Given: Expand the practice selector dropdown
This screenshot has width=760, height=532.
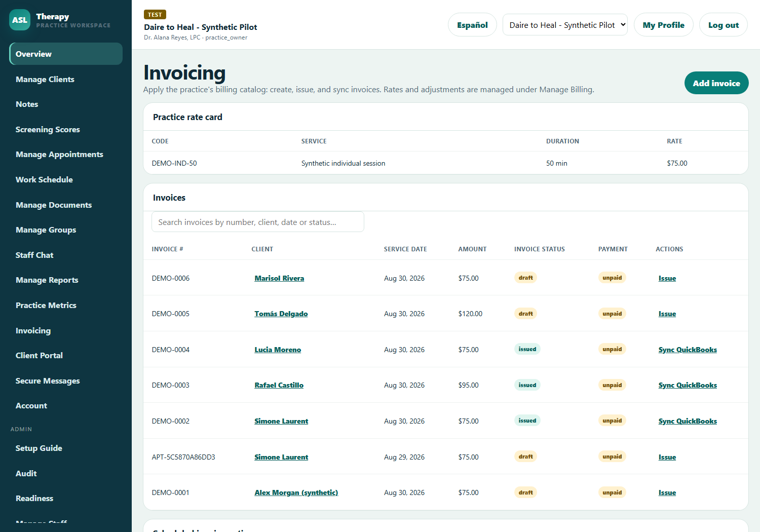Looking at the screenshot, I should click(565, 25).
